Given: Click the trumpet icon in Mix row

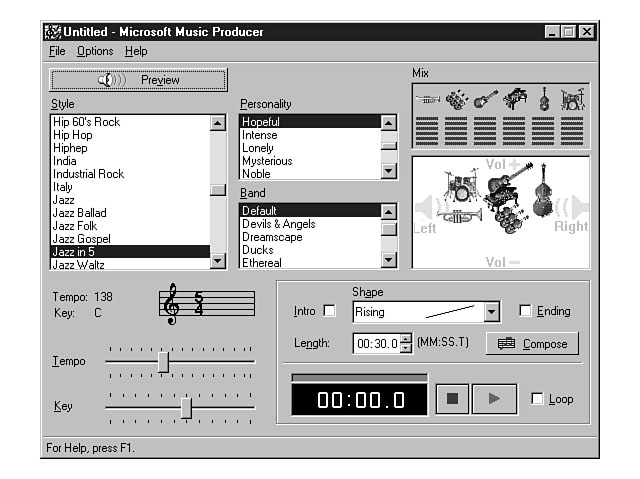Looking at the screenshot, I should tap(427, 99).
